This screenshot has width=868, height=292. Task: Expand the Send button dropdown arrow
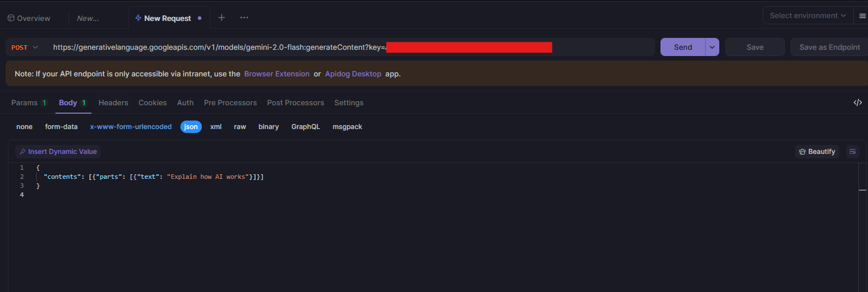(712, 48)
